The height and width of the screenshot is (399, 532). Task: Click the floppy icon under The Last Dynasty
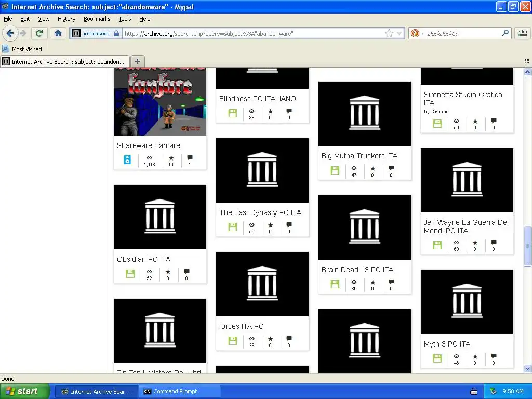tap(232, 227)
